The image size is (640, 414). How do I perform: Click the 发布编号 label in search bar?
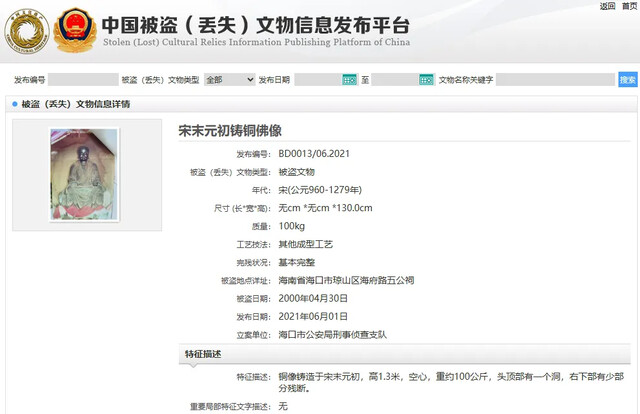[29, 80]
